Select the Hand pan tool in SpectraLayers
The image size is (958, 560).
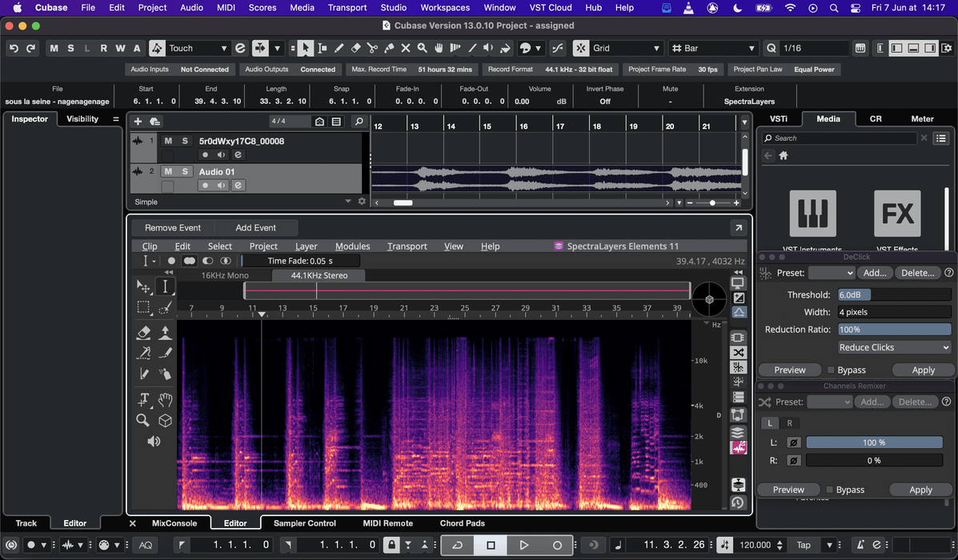coord(166,399)
